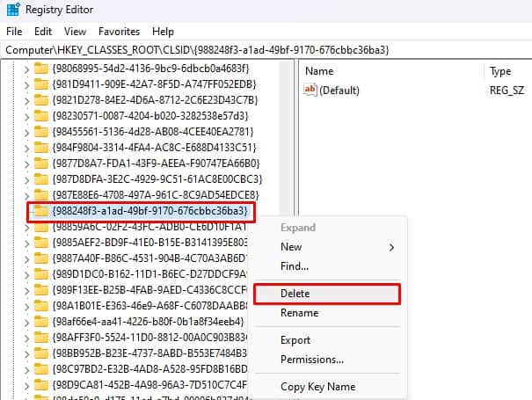Click the Type column header

500,71
